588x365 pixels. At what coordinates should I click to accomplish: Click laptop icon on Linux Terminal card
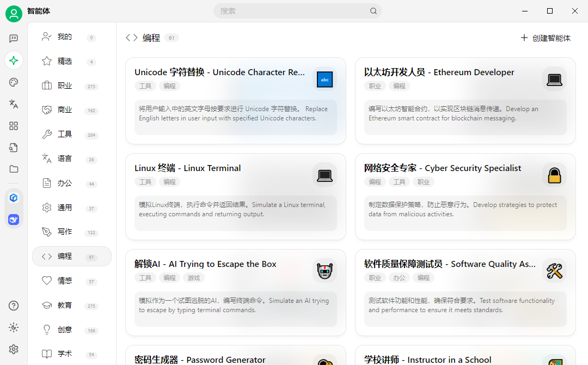click(x=324, y=175)
